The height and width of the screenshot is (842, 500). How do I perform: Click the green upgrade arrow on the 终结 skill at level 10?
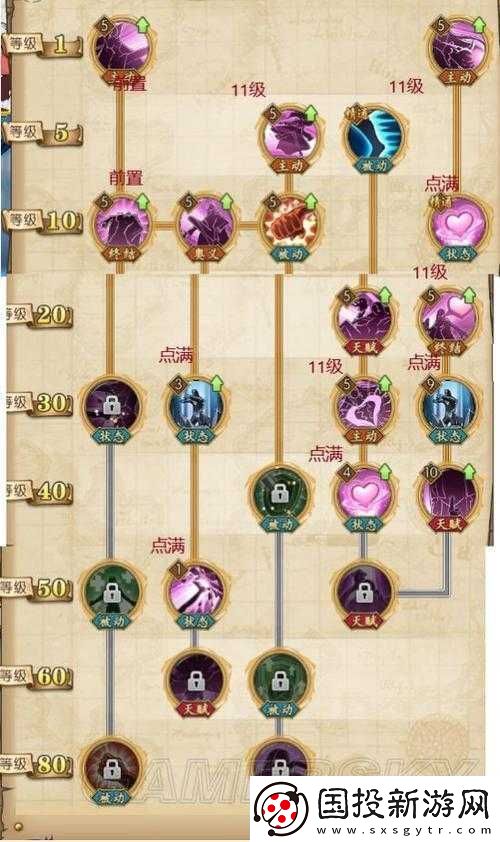[x=144, y=202]
